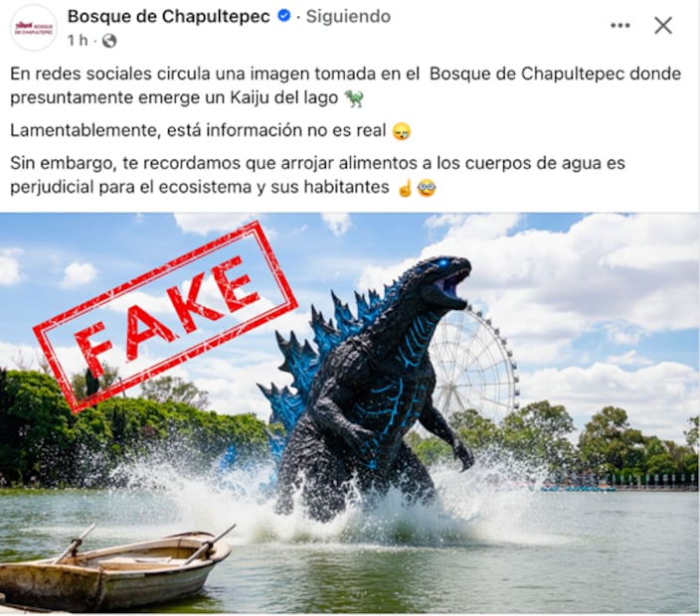The height and width of the screenshot is (616, 700).
Task: Click the paragraph starting 'En redes sociales'
Action: click(x=346, y=85)
